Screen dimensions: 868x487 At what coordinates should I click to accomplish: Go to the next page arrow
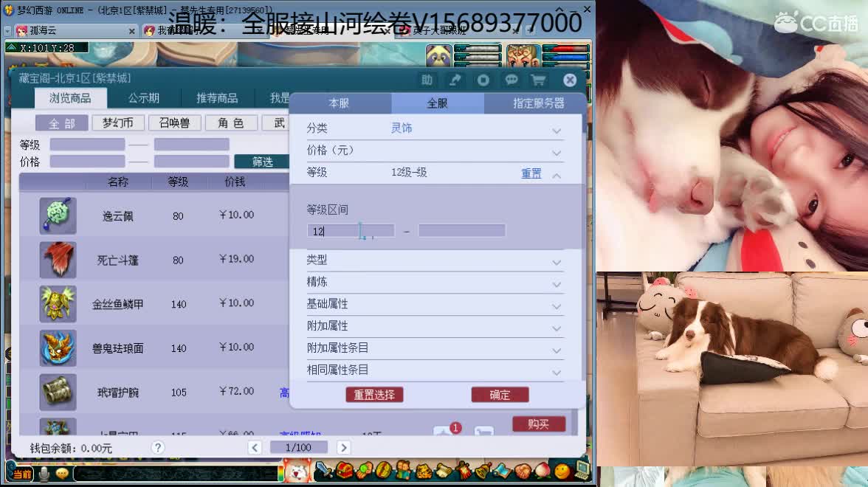344,447
